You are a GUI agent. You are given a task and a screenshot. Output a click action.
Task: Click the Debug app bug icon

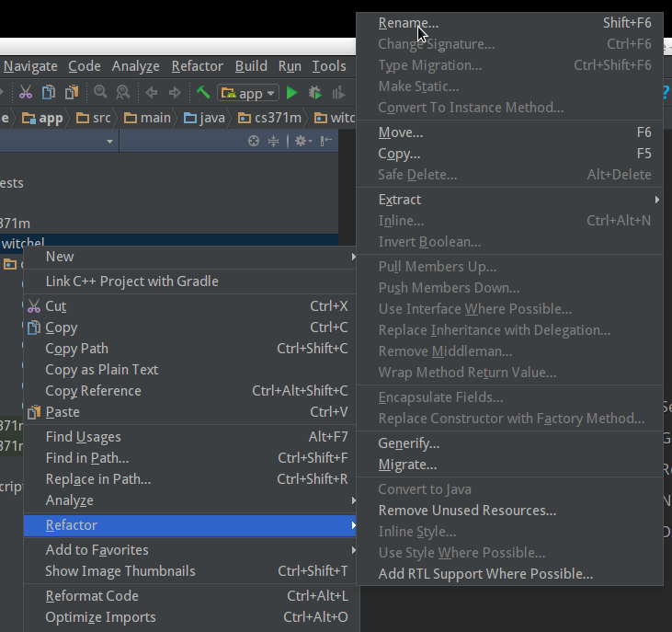315,92
